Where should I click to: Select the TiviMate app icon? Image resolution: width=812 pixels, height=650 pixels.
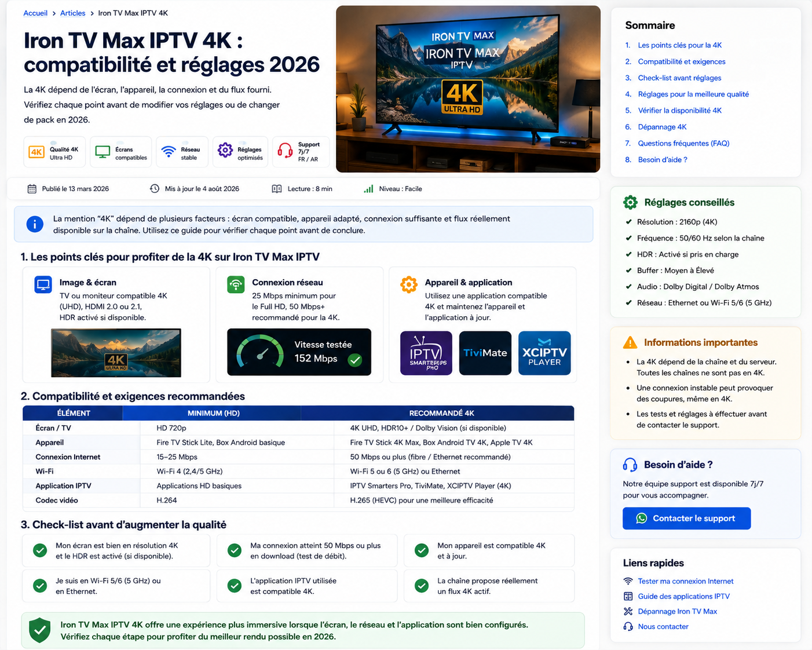(x=485, y=353)
